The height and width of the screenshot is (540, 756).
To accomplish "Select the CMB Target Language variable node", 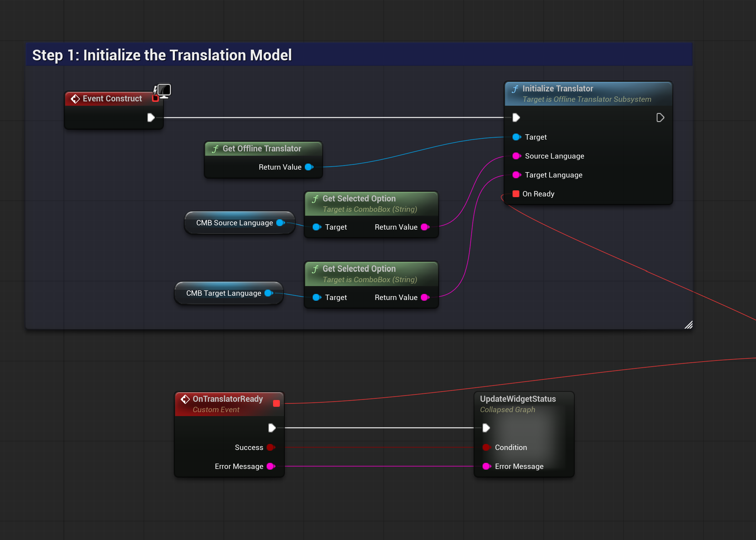I will pos(229,293).
